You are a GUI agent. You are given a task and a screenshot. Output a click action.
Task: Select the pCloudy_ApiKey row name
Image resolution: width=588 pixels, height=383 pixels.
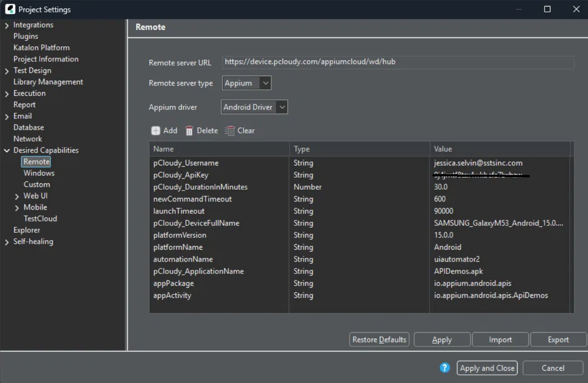[x=181, y=175]
